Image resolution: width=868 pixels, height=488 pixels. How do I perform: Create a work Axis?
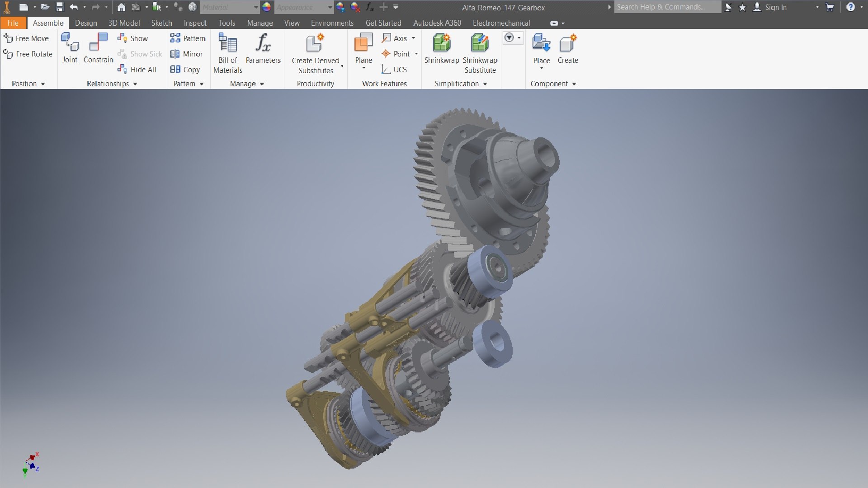[x=394, y=38]
